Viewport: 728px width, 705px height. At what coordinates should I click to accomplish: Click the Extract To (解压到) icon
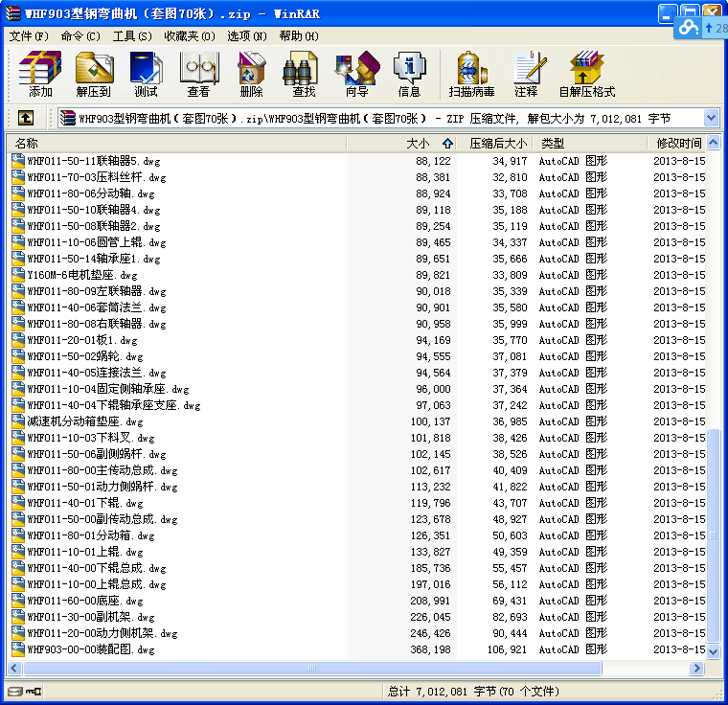point(94,74)
